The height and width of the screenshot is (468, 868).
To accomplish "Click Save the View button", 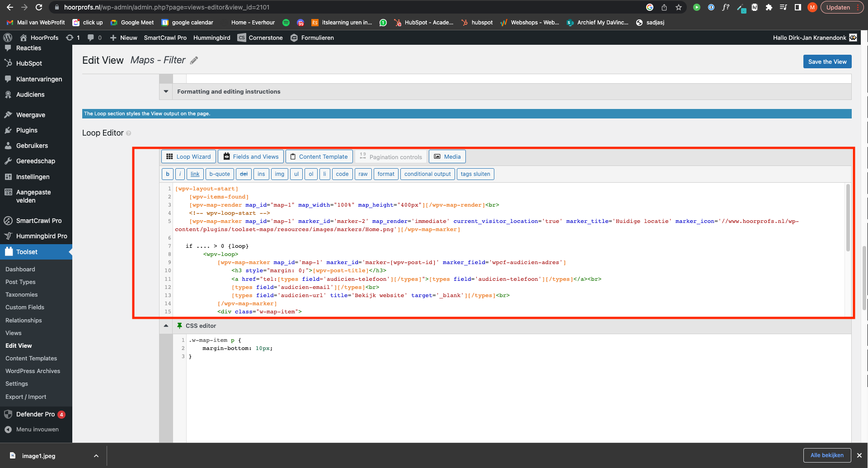I will coord(827,61).
